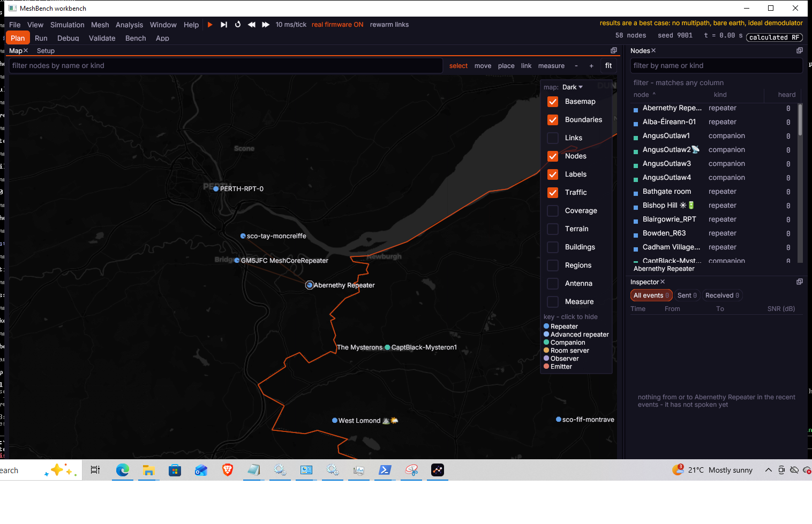Screen dimensions: 812x524
Task: Close the Nodes panel tab
Action: click(653, 50)
